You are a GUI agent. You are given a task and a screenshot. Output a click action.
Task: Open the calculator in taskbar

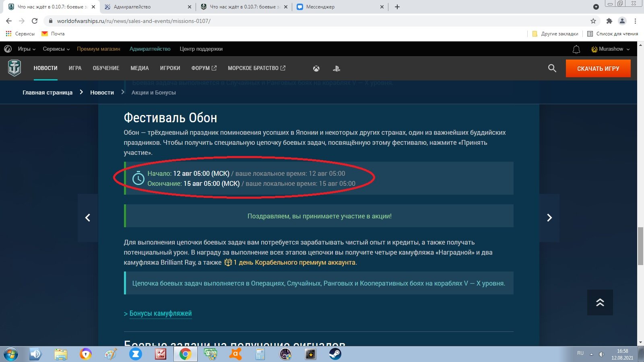[260, 354]
